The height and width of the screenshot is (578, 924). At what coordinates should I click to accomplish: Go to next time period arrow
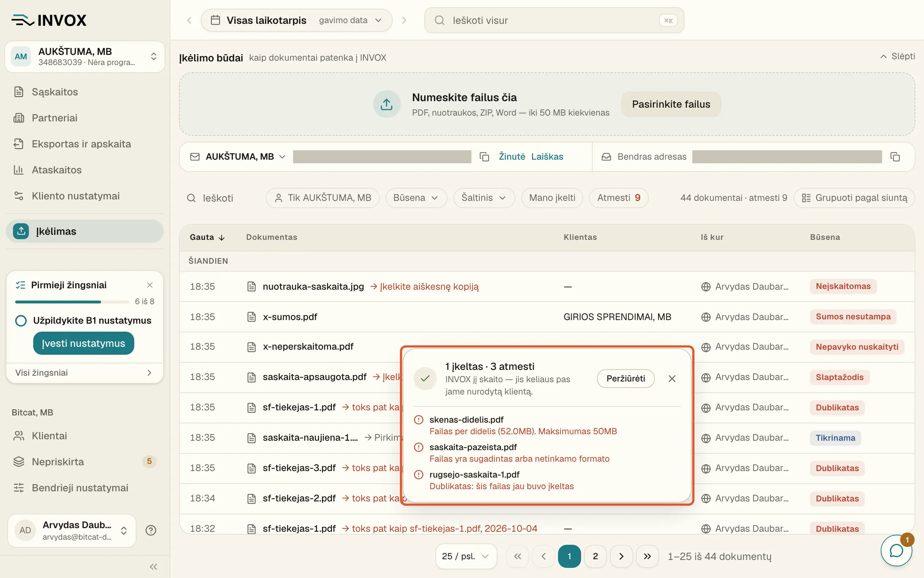[x=404, y=20]
